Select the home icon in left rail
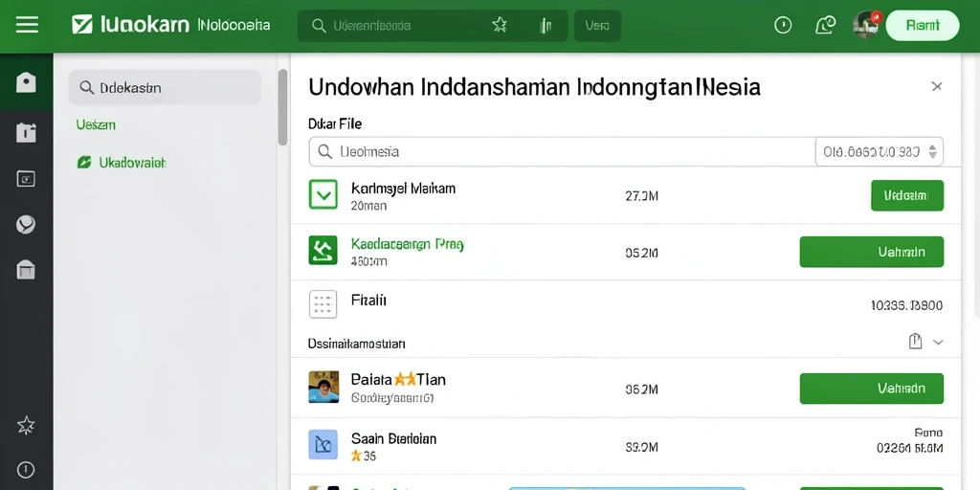 click(x=26, y=82)
